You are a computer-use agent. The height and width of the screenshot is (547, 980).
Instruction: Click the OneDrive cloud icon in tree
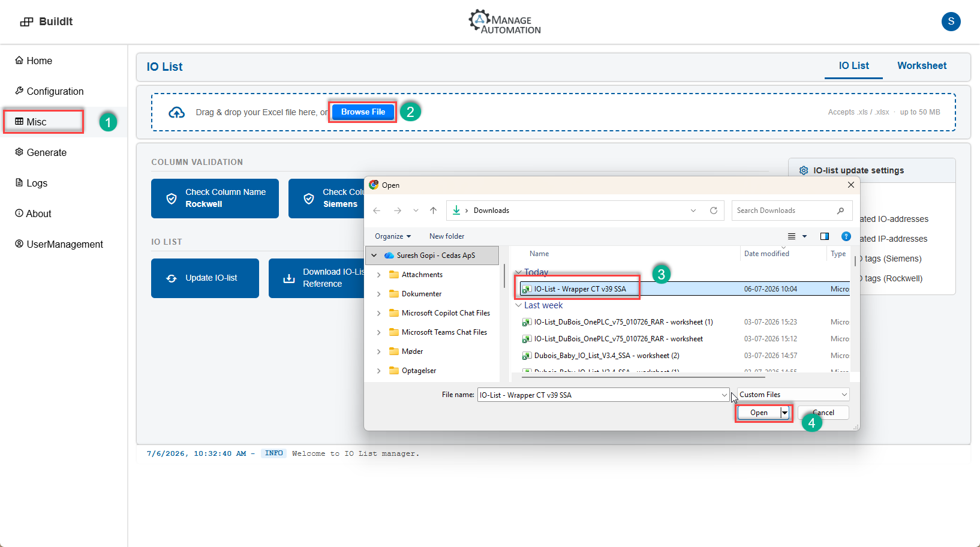click(x=389, y=256)
